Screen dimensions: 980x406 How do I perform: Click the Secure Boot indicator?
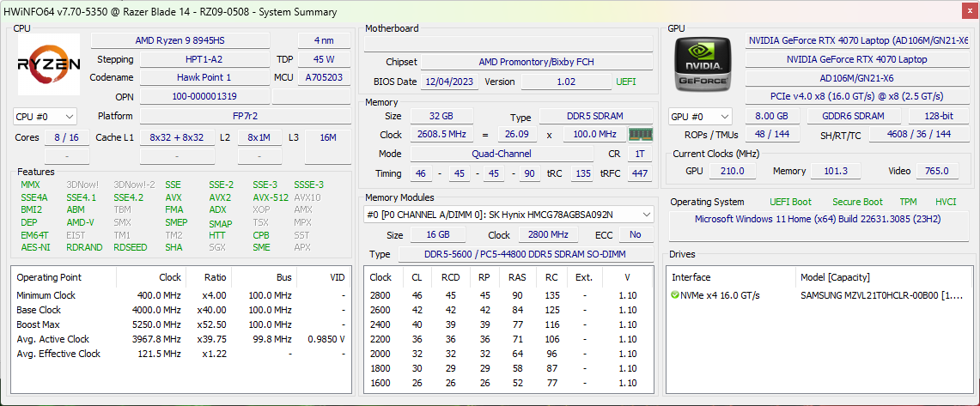point(857,202)
